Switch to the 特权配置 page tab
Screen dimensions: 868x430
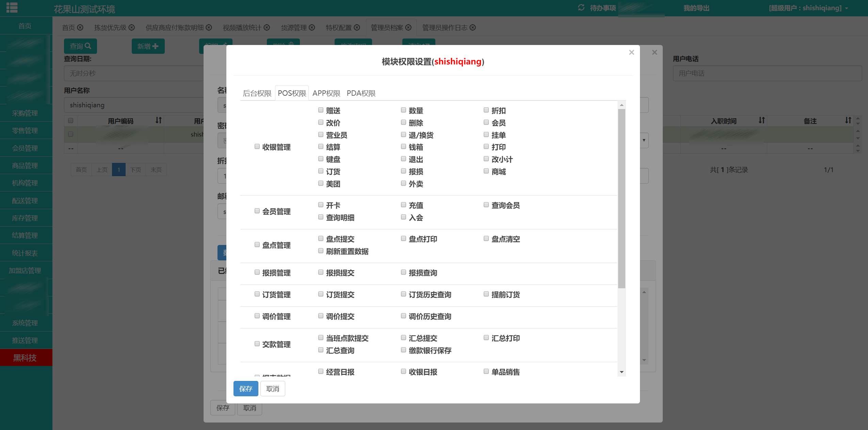pyautogui.click(x=338, y=28)
